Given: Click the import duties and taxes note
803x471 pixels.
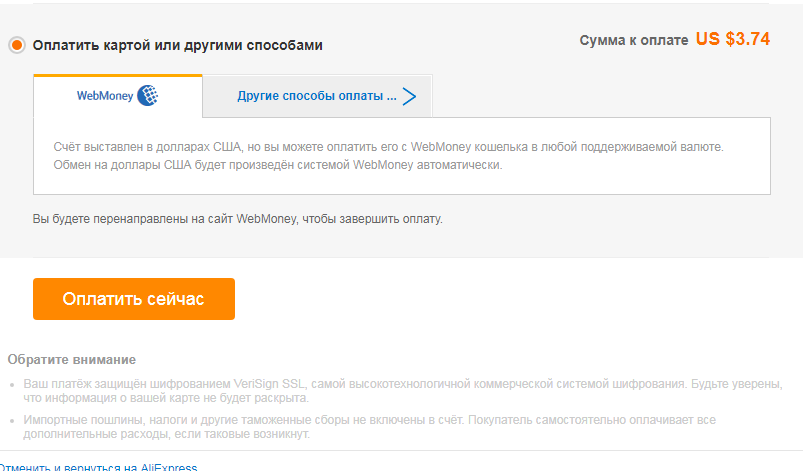Looking at the screenshot, I should click(x=369, y=427).
